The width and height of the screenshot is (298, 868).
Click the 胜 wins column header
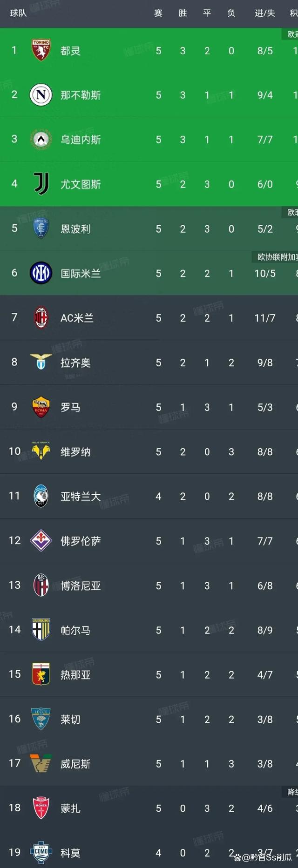click(x=183, y=13)
